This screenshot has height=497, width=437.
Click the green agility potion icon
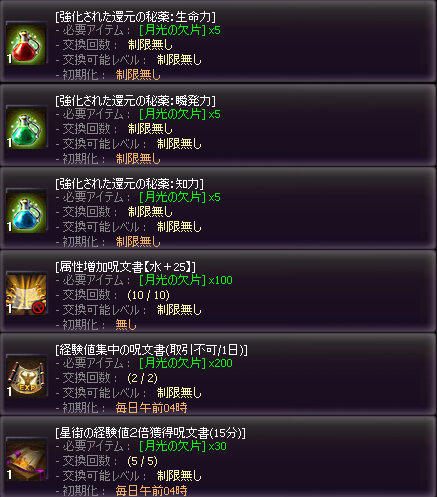(x=26, y=129)
